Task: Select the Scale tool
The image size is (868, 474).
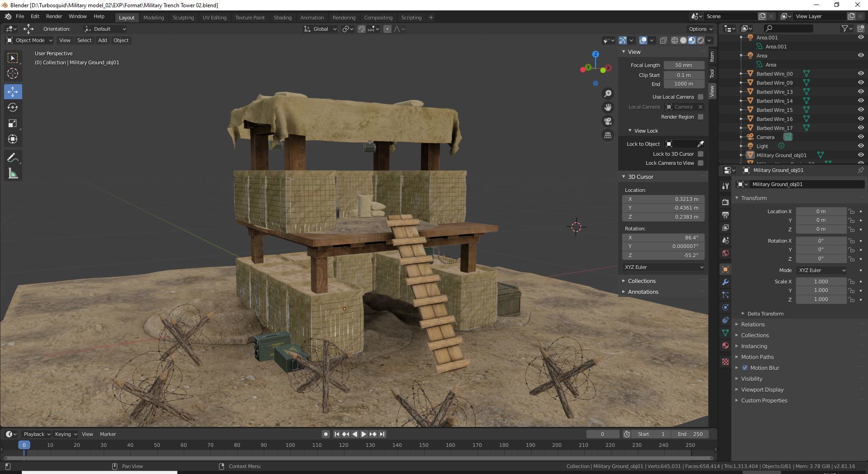Action: coord(13,123)
